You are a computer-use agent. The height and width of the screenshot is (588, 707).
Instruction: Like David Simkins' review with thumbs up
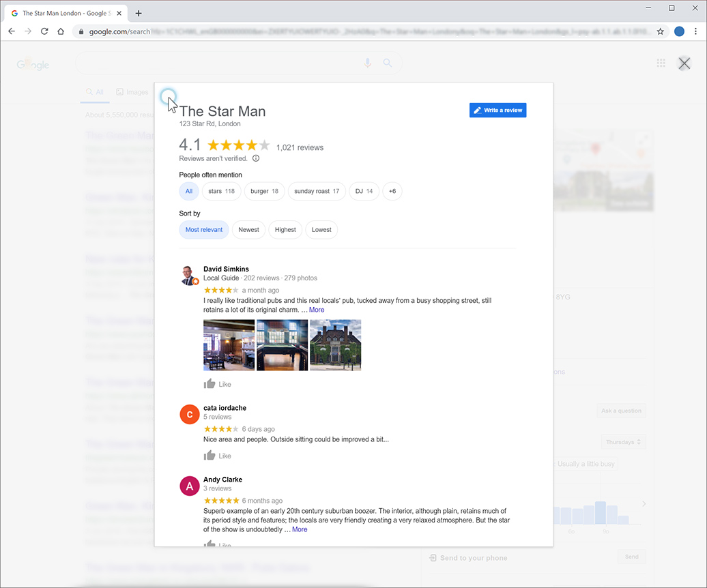210,384
